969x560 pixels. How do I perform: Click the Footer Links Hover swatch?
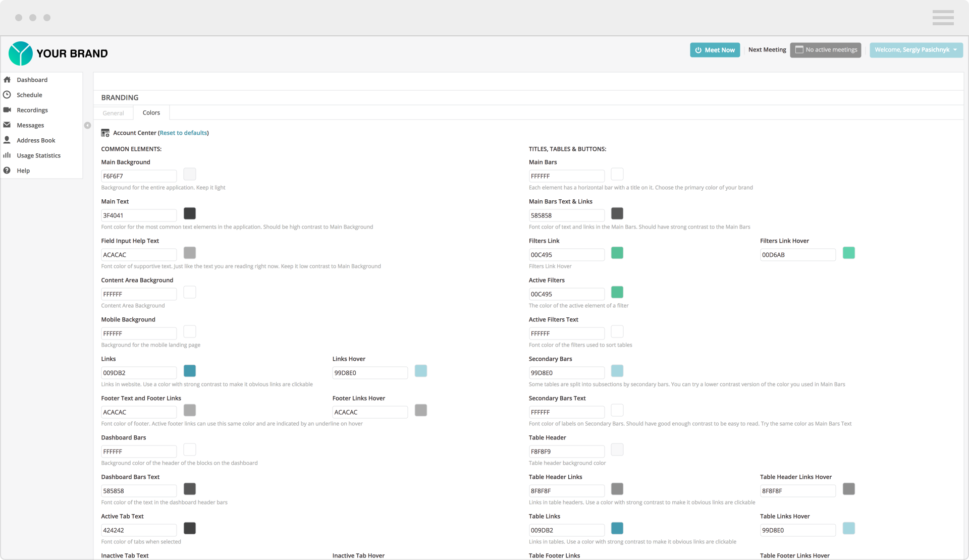point(421,410)
